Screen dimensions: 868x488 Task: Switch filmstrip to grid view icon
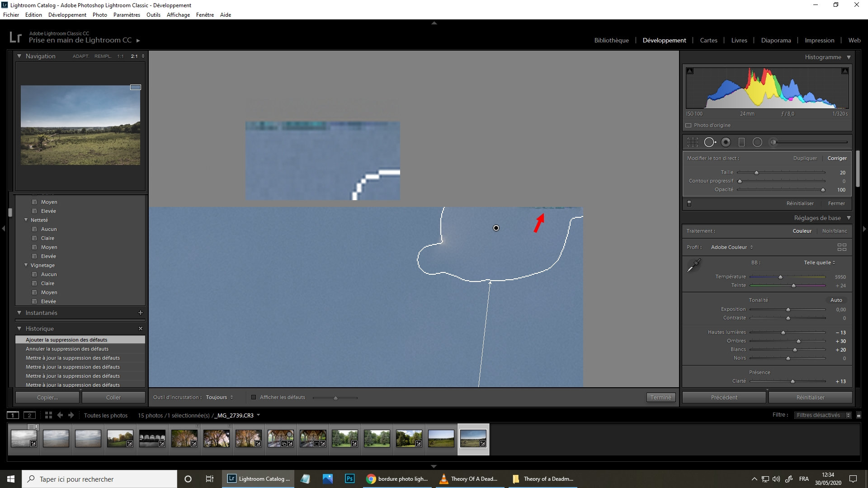pyautogui.click(x=48, y=415)
